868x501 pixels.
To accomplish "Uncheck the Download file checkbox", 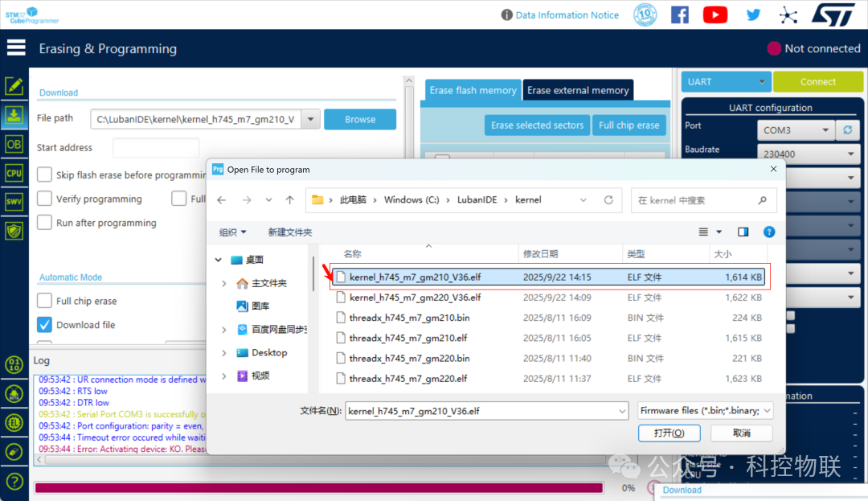I will [x=44, y=324].
